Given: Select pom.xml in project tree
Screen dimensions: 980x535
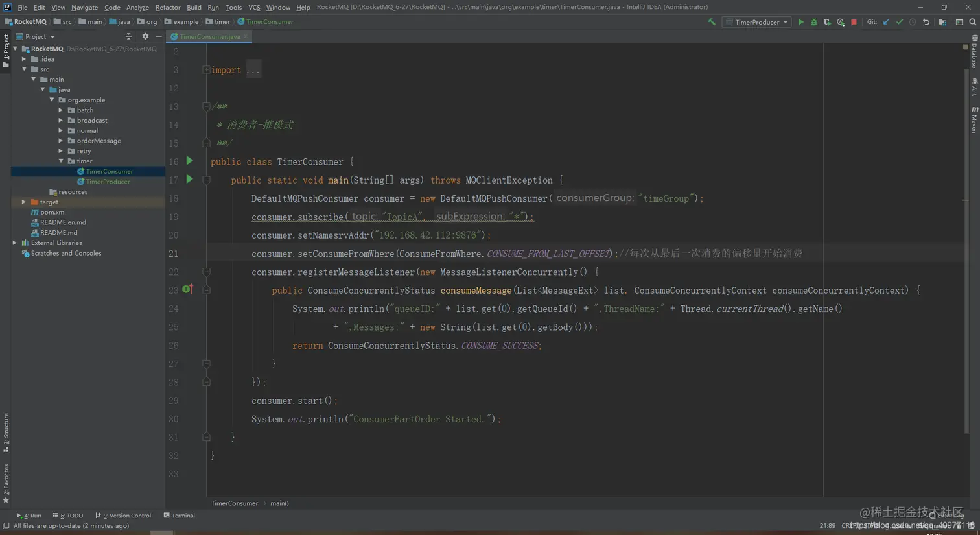Looking at the screenshot, I should (52, 212).
